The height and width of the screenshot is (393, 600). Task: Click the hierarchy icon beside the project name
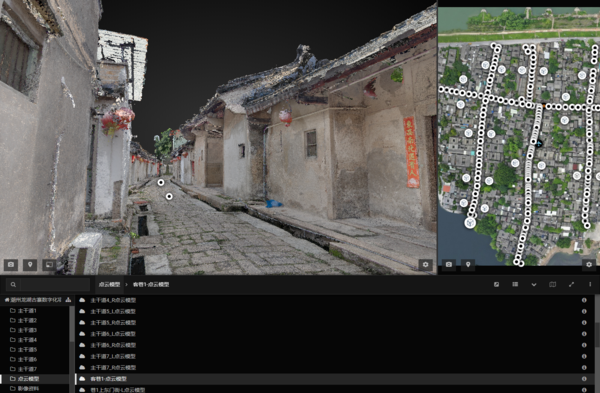68,300
